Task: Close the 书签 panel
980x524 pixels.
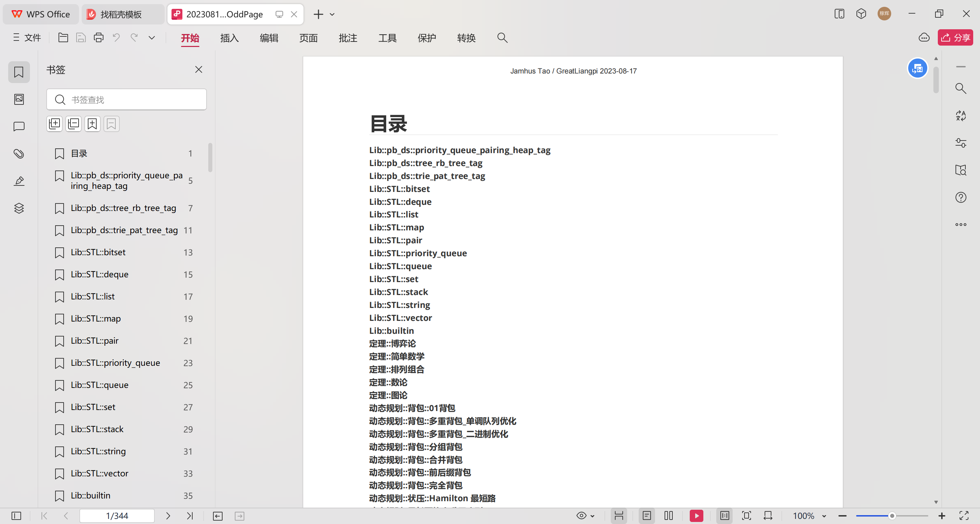Action: click(199, 70)
